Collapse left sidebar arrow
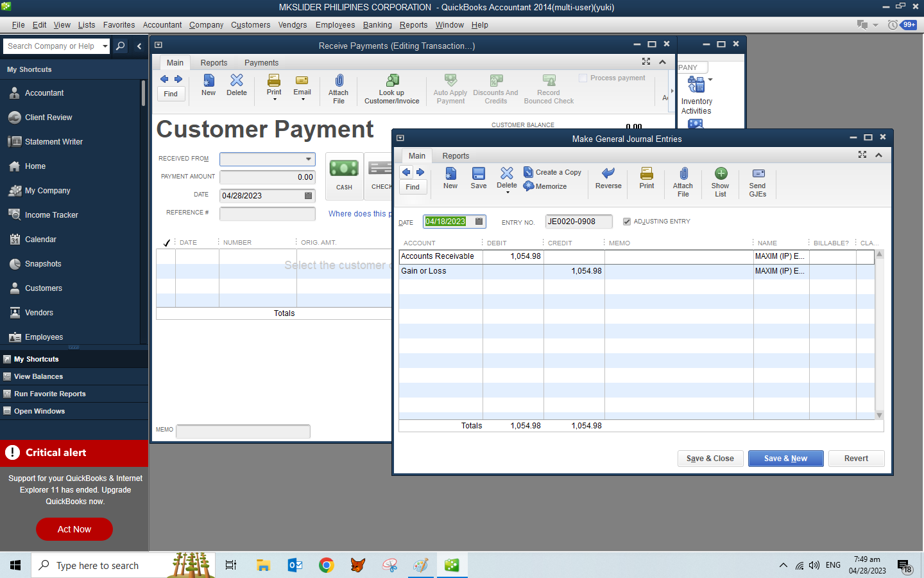The image size is (924, 578). [x=139, y=46]
